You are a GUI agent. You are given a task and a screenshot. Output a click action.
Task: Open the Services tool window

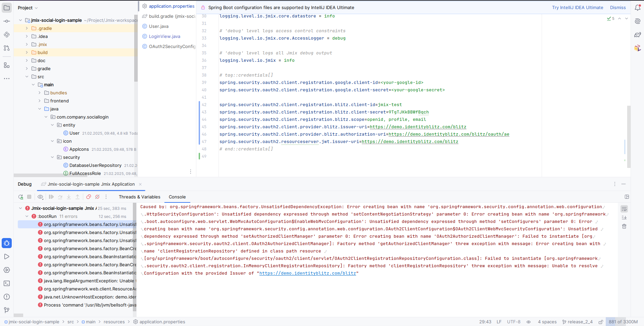(x=7, y=270)
